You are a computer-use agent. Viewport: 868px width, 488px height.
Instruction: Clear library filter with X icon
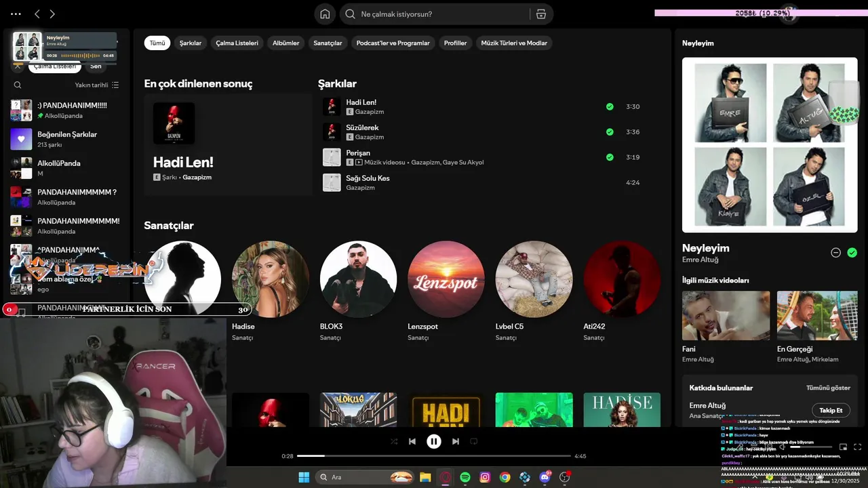coord(18,66)
